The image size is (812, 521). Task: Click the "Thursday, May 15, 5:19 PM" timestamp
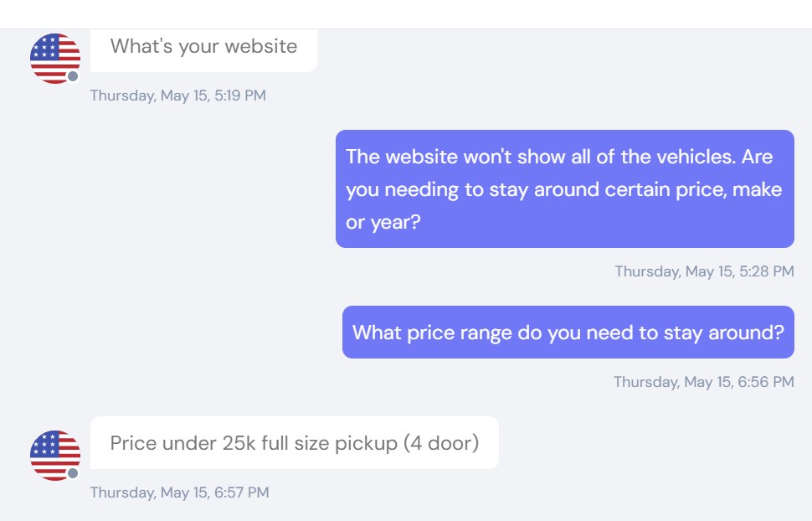click(178, 95)
